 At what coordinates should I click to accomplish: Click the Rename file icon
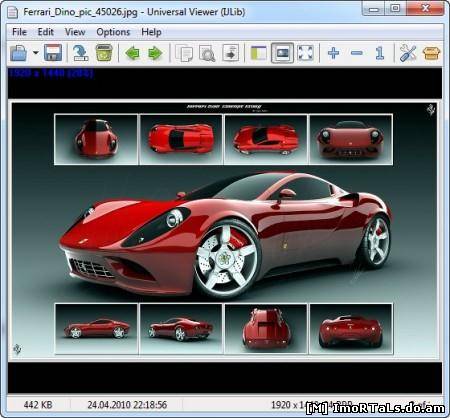tap(81, 53)
